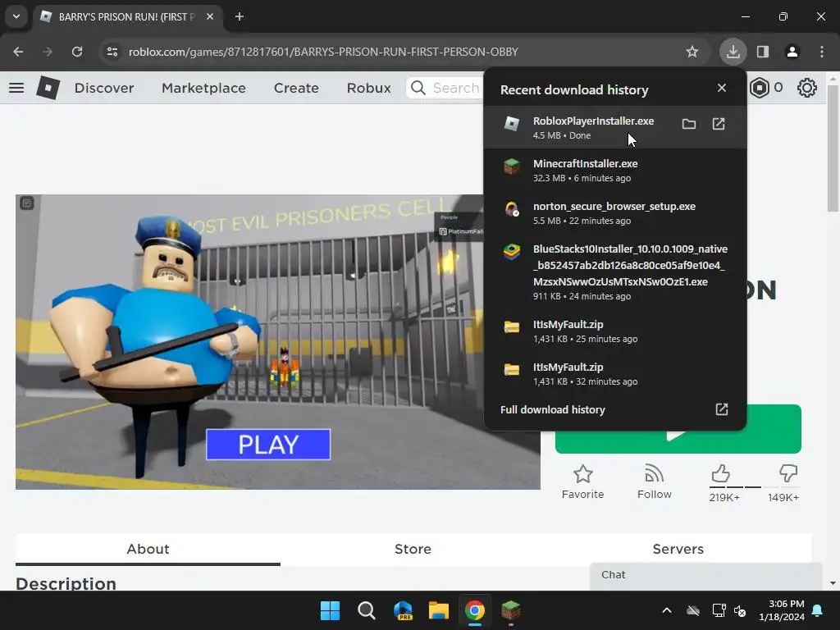
Task: Open Roblox hamburger navigation menu
Action: pyautogui.click(x=16, y=87)
